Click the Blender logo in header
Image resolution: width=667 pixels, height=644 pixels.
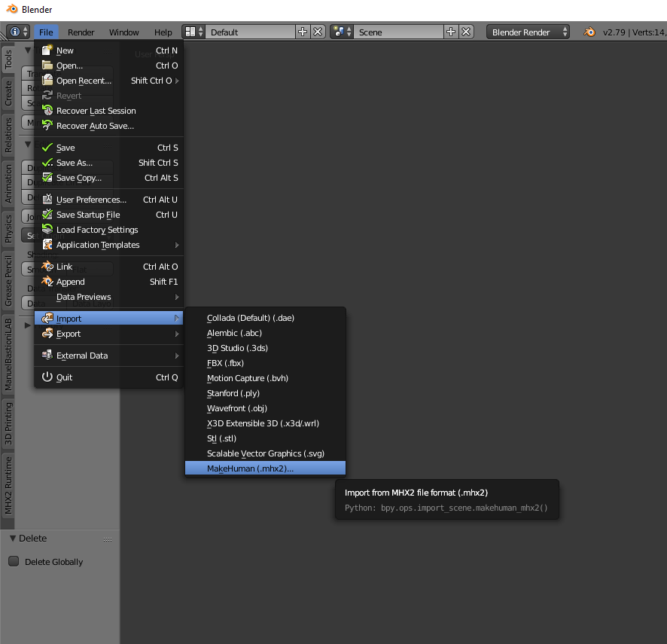(589, 32)
